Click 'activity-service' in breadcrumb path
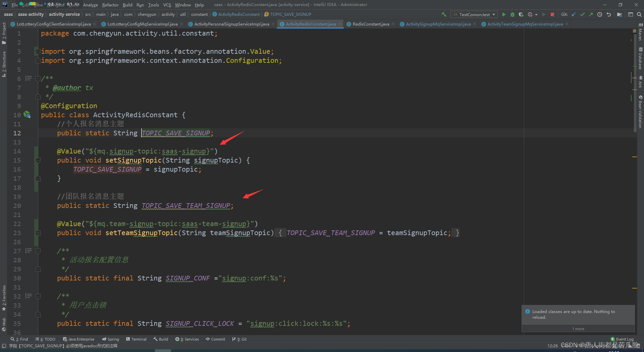This screenshot has width=644, height=352. pyautogui.click(x=64, y=14)
